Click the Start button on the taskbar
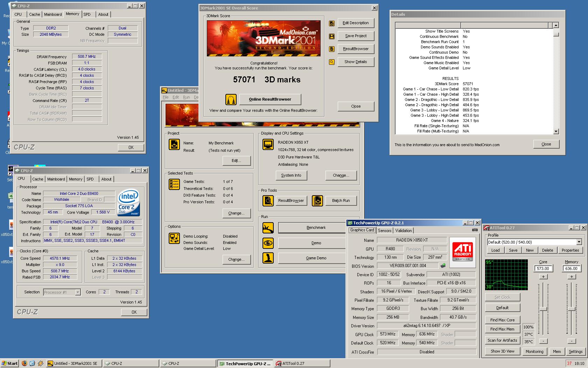 click(9, 363)
